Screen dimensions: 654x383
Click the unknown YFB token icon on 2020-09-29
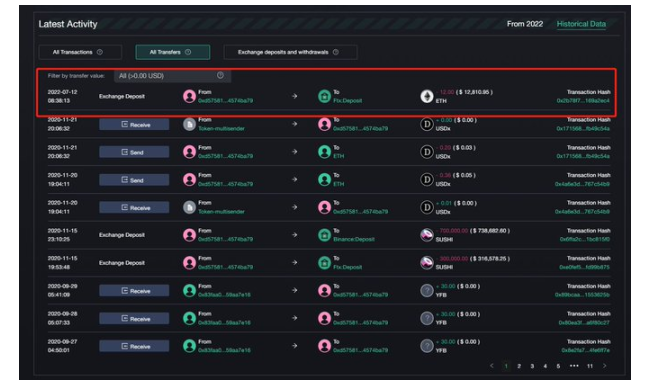tap(426, 290)
